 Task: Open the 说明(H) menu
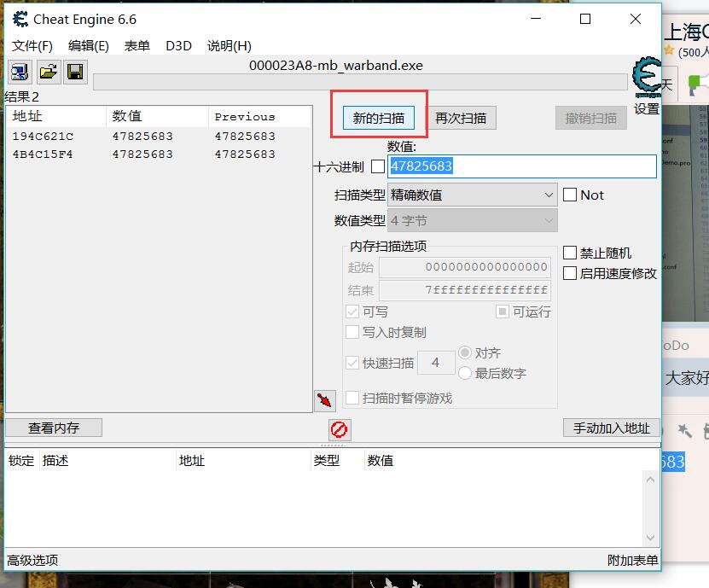click(230, 46)
